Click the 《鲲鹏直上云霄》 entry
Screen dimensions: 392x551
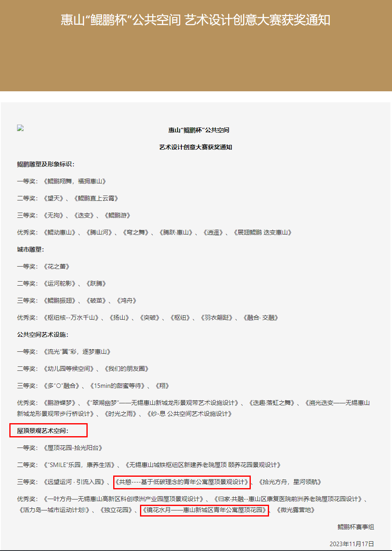[96, 198]
